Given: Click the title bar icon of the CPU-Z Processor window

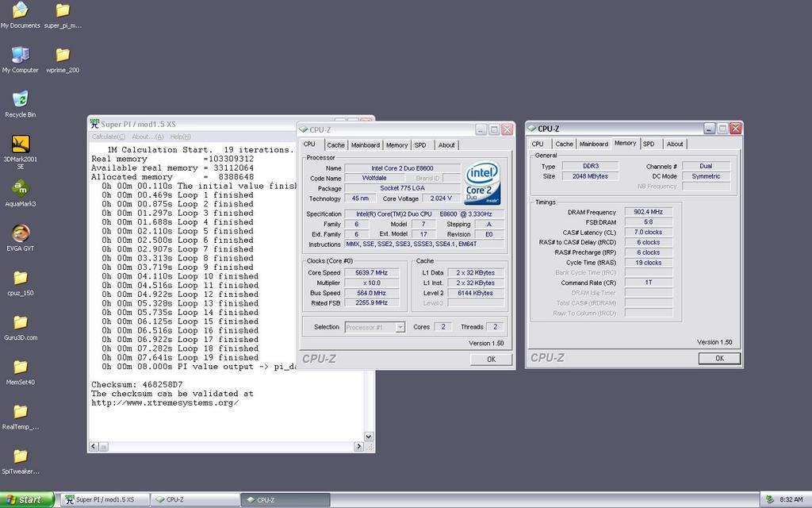Looking at the screenshot, I should (x=304, y=129).
